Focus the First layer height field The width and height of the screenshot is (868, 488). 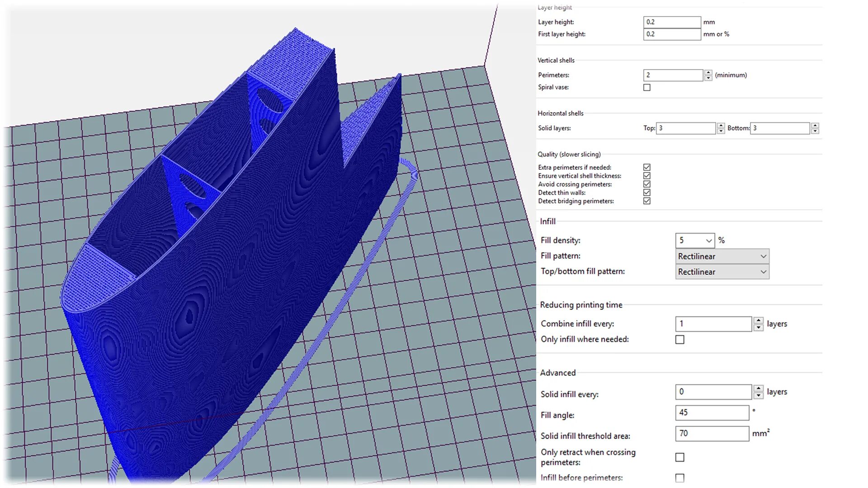(x=672, y=34)
